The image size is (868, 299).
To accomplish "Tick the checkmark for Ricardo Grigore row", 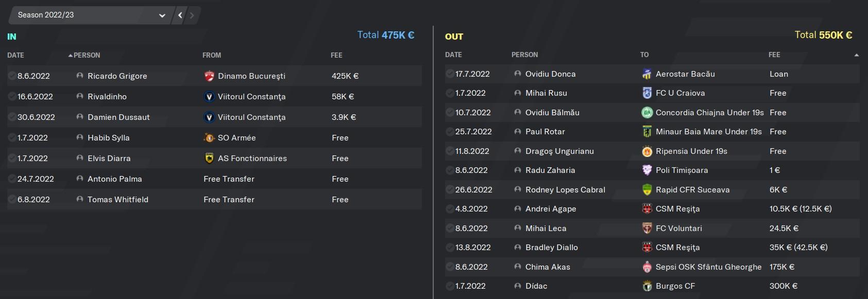I will [12, 76].
